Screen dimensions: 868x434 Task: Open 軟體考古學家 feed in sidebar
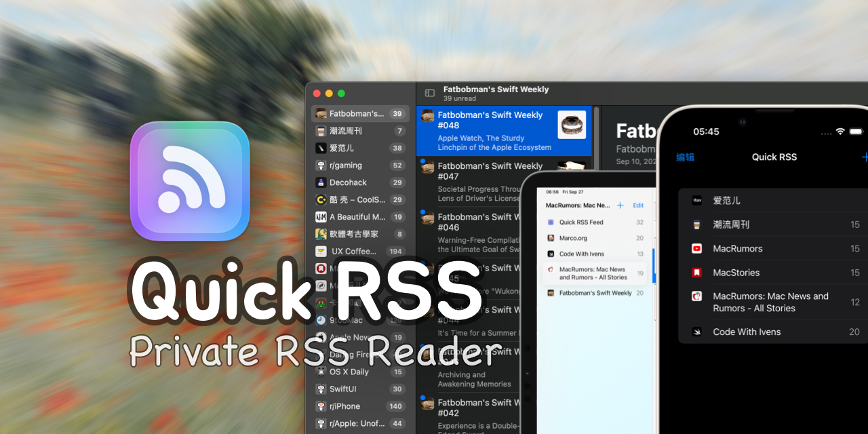(360, 234)
